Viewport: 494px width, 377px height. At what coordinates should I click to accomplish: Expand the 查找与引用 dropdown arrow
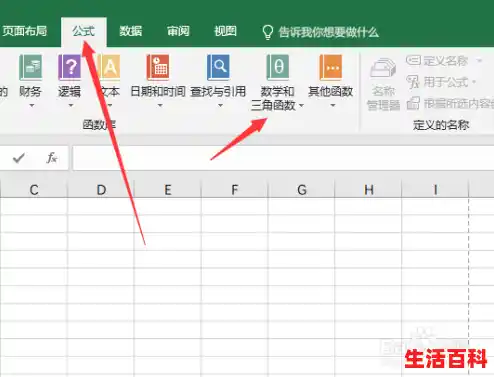220,105
